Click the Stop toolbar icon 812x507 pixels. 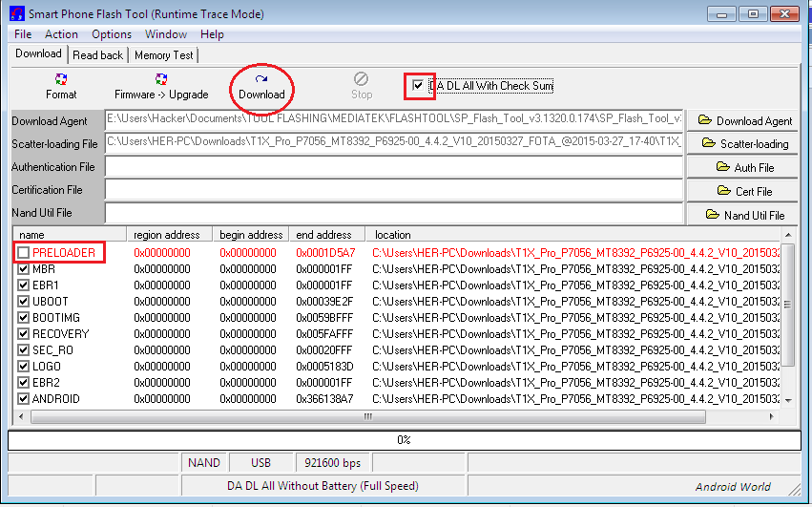tap(361, 79)
